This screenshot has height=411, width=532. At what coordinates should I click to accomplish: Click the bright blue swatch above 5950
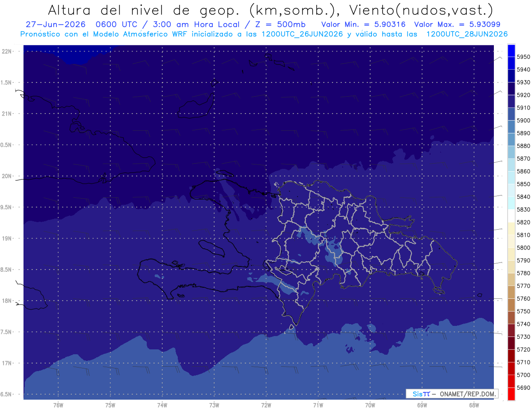[x=511, y=50]
